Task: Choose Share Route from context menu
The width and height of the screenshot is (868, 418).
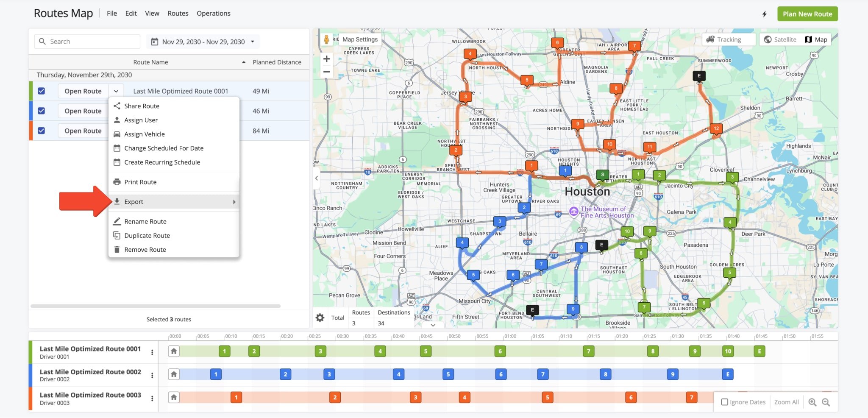Action: 174,106
